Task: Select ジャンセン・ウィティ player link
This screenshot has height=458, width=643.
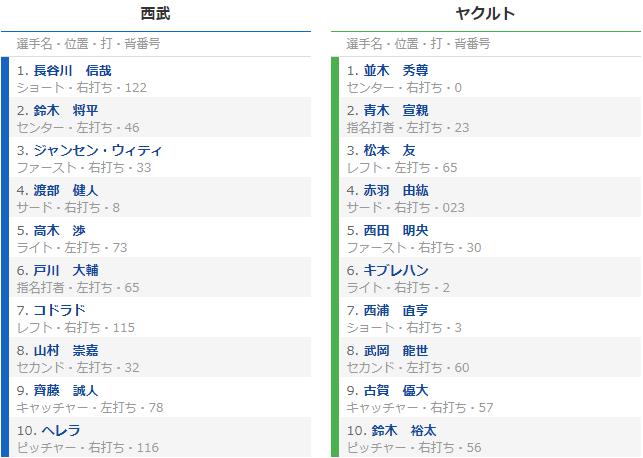Action: pos(98,150)
